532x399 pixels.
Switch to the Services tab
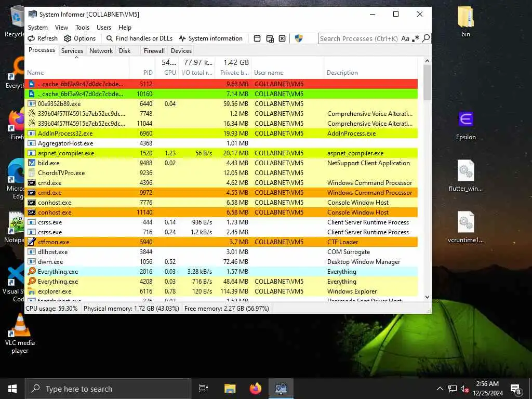(72, 50)
